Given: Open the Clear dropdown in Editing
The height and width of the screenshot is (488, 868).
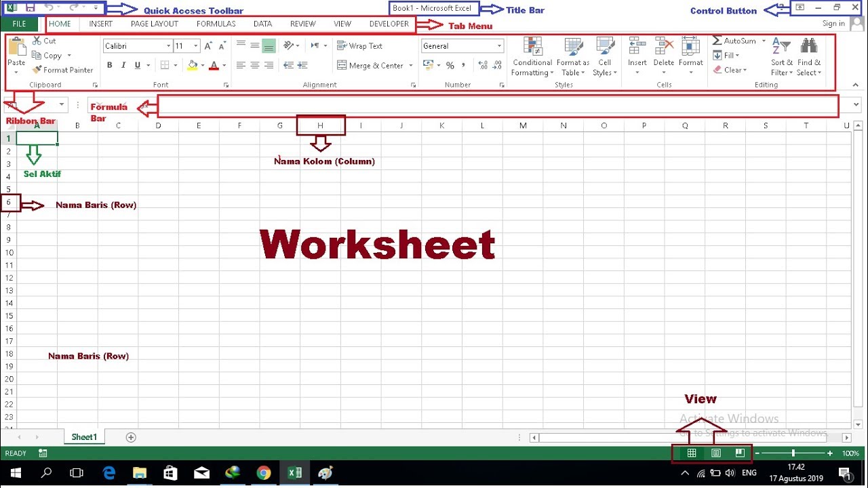Looking at the screenshot, I should tap(730, 70).
